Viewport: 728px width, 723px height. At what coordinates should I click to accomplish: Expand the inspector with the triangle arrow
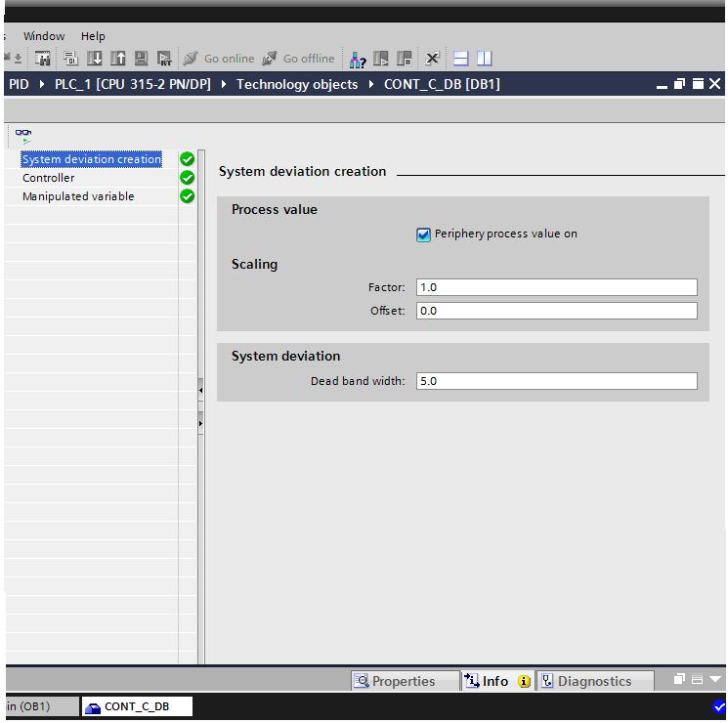pyautogui.click(x=715, y=679)
